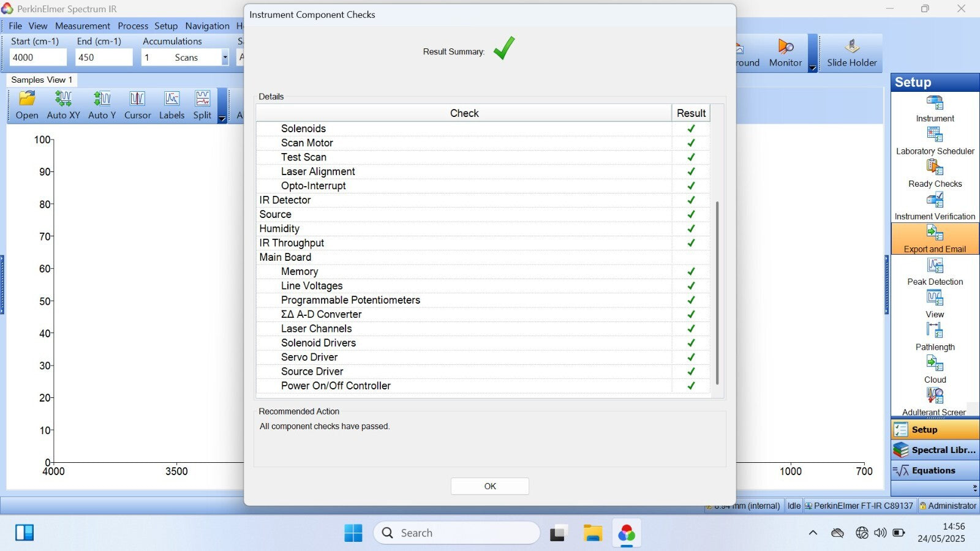The width and height of the screenshot is (980, 551).
Task: Activate the Cursor tool
Action: point(137,105)
